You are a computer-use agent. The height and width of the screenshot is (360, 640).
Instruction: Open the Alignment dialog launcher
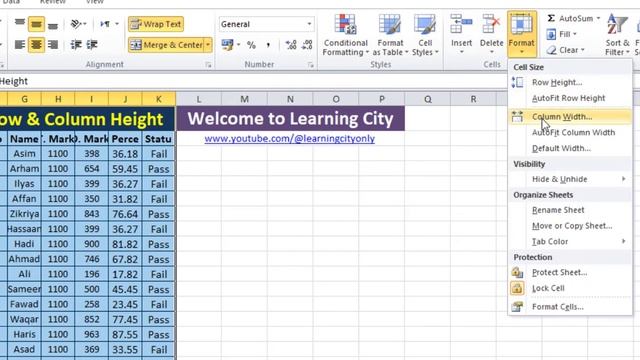(208, 65)
